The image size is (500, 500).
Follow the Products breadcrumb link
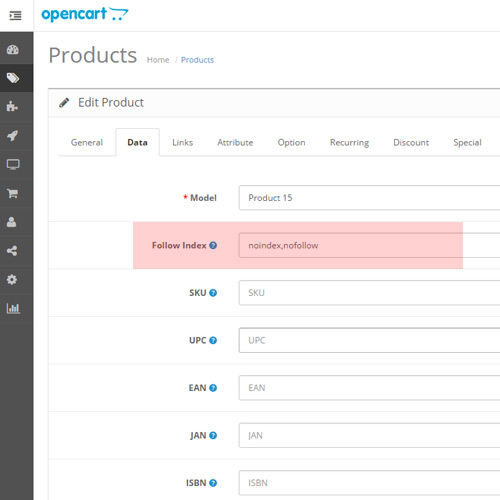pyautogui.click(x=197, y=60)
